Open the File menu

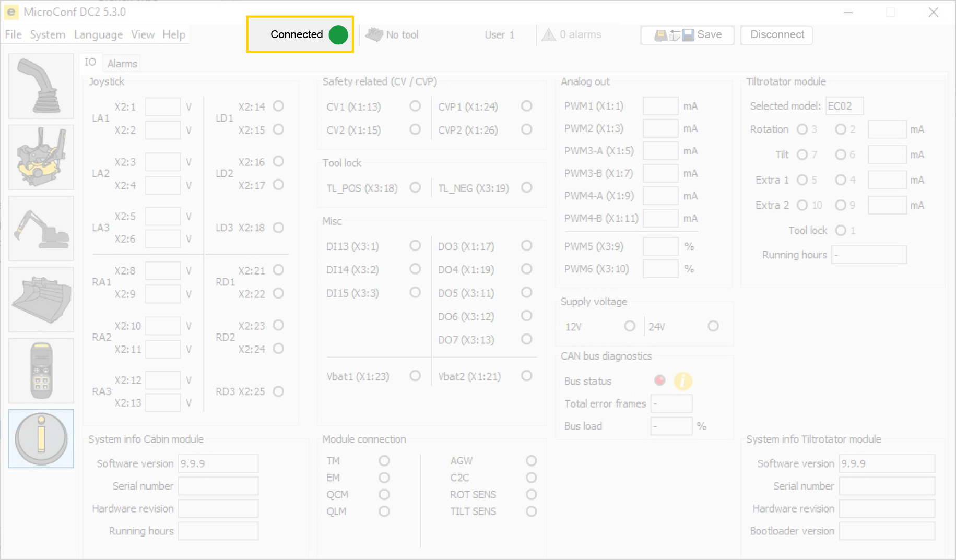tap(13, 35)
